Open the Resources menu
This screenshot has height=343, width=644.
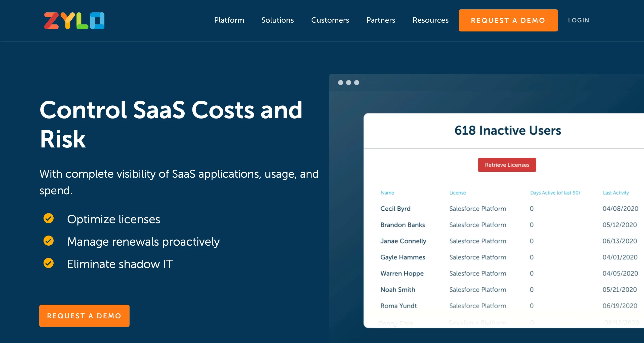(x=430, y=20)
